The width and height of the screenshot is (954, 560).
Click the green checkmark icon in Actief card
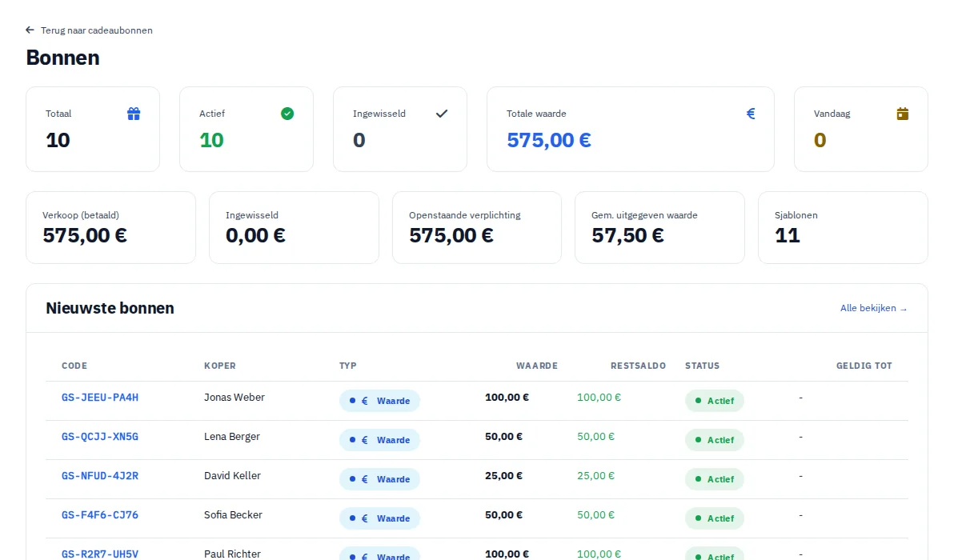287,114
